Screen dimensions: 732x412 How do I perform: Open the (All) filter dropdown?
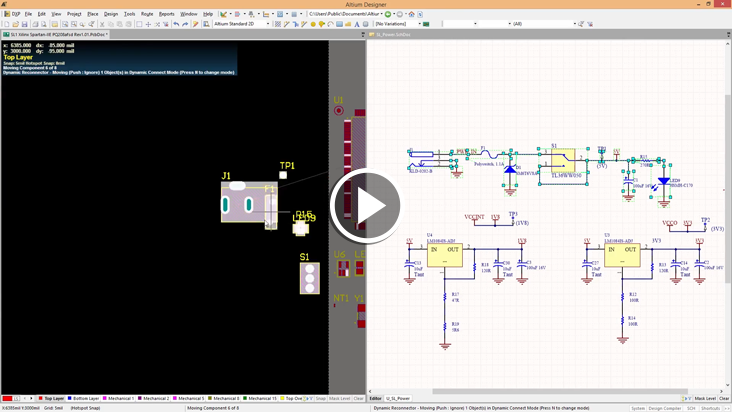tap(543, 24)
